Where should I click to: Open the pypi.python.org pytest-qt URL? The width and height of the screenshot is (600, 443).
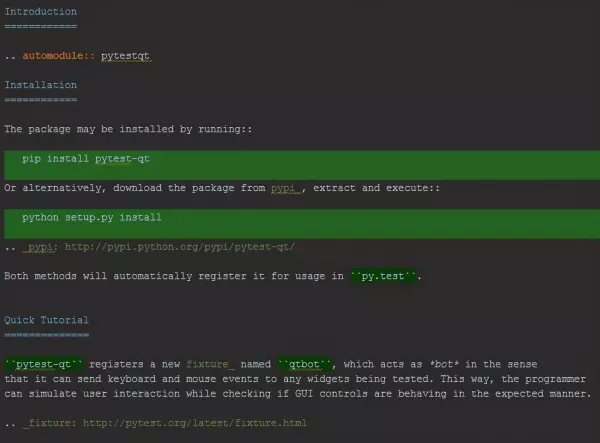[x=180, y=247]
